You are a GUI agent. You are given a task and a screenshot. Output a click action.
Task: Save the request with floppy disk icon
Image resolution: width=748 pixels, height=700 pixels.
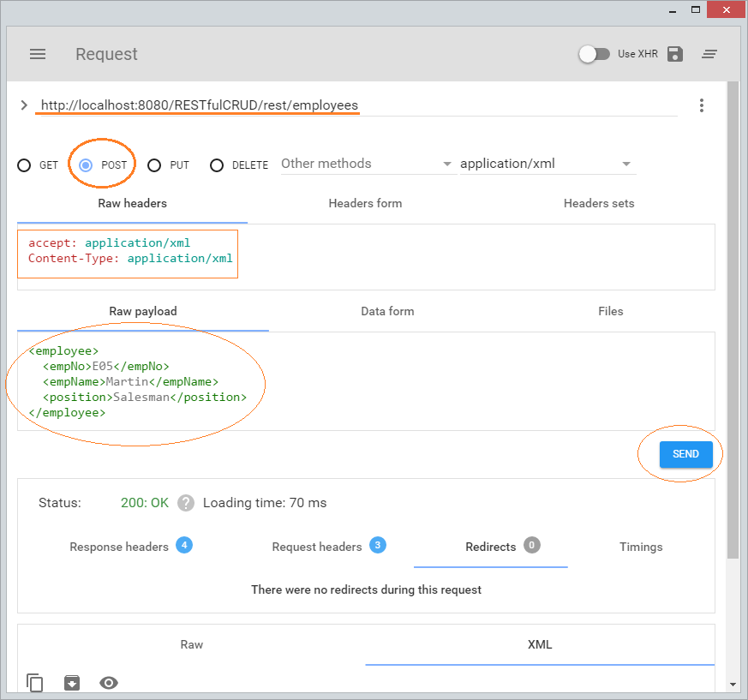[675, 54]
